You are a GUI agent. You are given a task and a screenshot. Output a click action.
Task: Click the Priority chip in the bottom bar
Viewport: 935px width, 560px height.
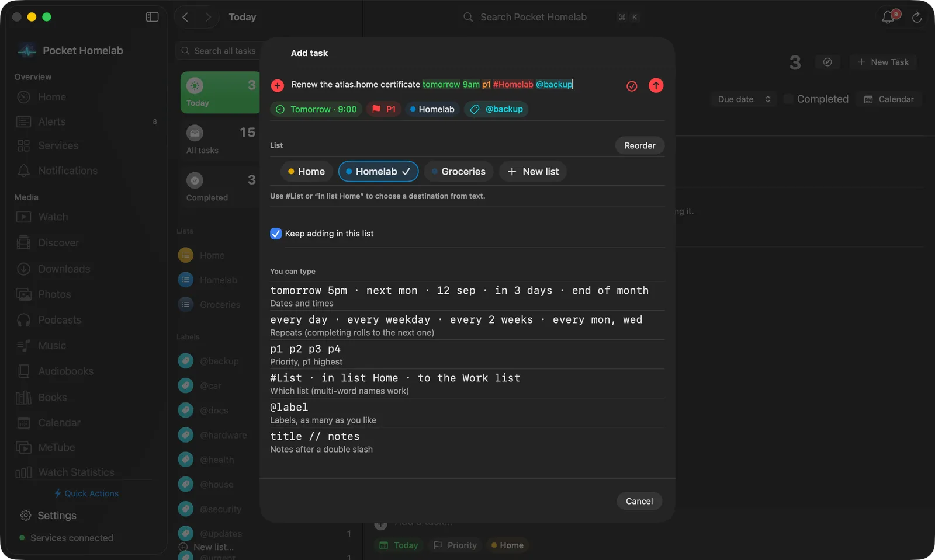click(455, 545)
